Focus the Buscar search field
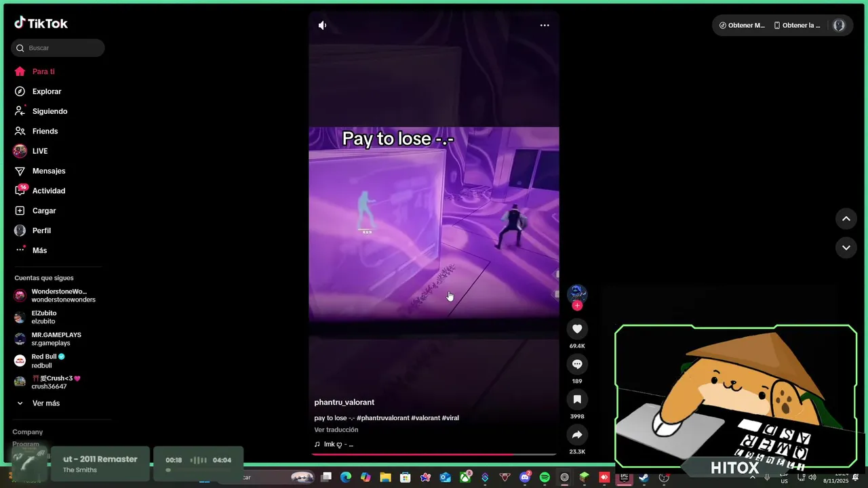Image resolution: width=868 pixels, height=488 pixels. (x=58, y=48)
